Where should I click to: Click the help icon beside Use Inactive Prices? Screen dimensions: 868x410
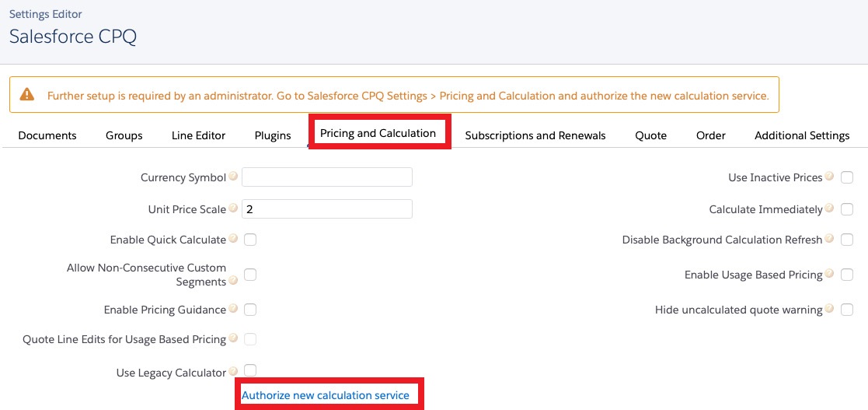[x=829, y=177]
